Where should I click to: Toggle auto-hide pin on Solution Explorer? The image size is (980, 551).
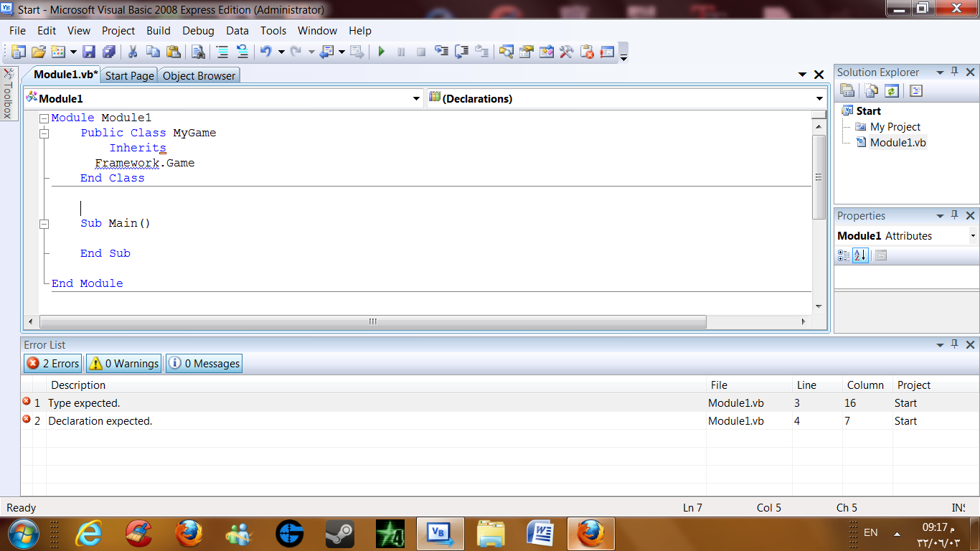(955, 72)
